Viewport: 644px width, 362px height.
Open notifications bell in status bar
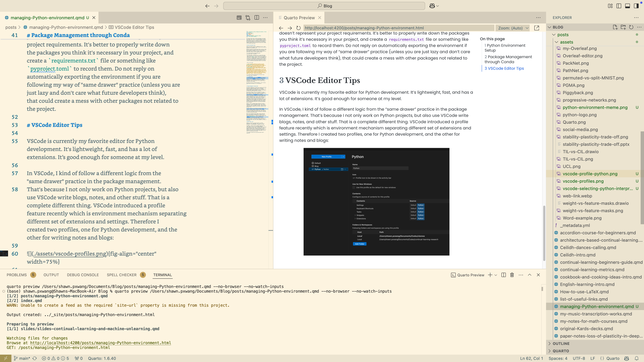(x=636, y=358)
